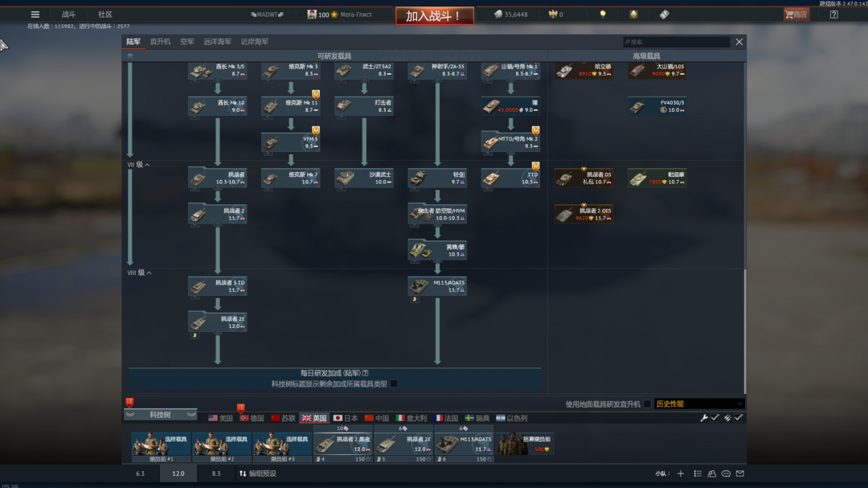Image resolution: width=868 pixels, height=488 pixels.
Task: Select the 酋长 Mk 10 tank
Action: (x=218, y=106)
